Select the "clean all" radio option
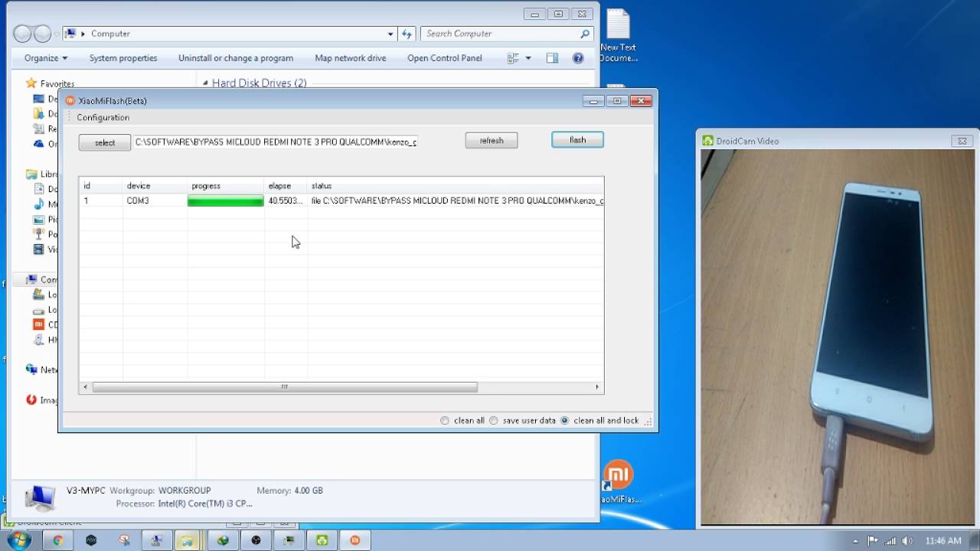 click(x=445, y=420)
